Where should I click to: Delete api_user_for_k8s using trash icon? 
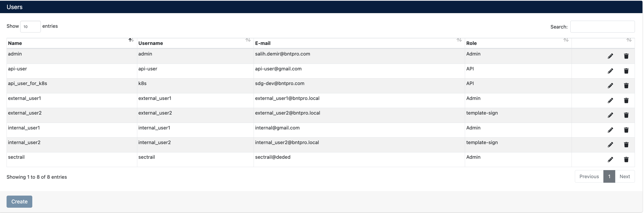coord(626,86)
